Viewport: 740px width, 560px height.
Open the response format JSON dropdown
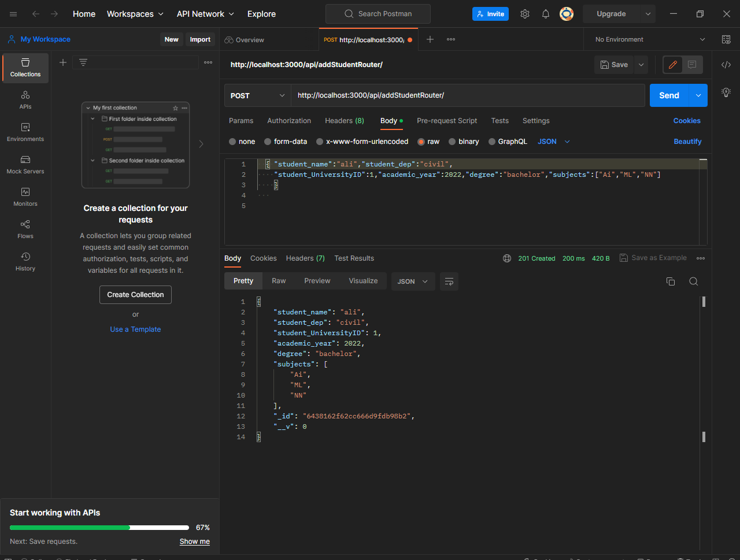413,281
